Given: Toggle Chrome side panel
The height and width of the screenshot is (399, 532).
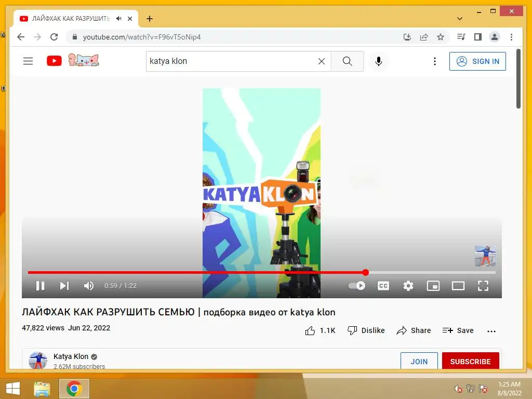Looking at the screenshot, I should pos(478,37).
